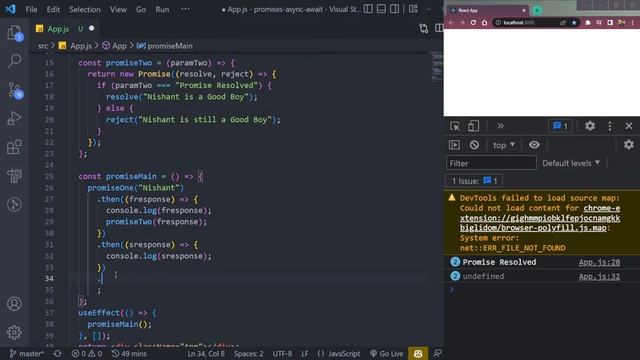640x360 pixels.
Task: Split the editor right
Action: coord(439,28)
